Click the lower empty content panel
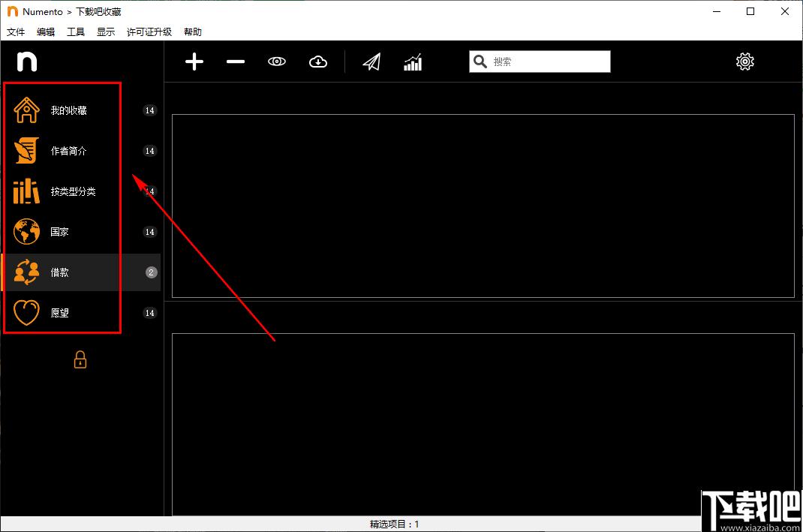Screen dimensions: 803x532 483,424
